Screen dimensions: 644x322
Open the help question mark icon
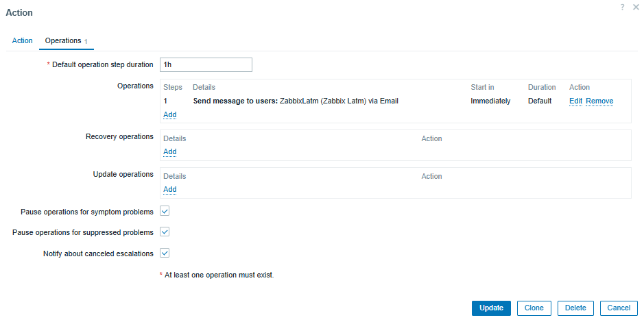click(623, 7)
